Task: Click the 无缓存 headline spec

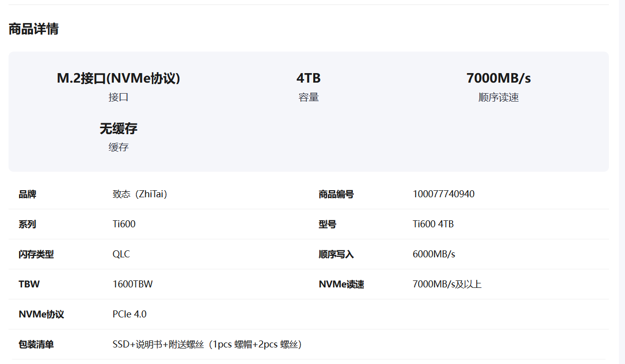Action: coord(118,129)
